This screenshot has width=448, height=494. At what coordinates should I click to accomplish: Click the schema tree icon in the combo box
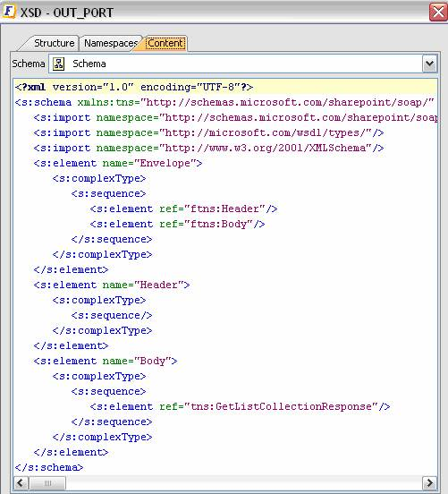click(x=58, y=64)
